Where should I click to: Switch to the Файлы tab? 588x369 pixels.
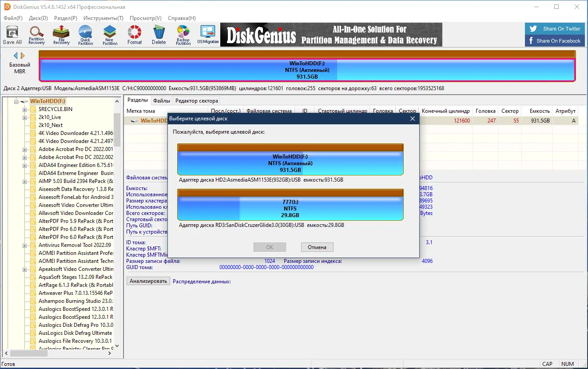click(162, 101)
